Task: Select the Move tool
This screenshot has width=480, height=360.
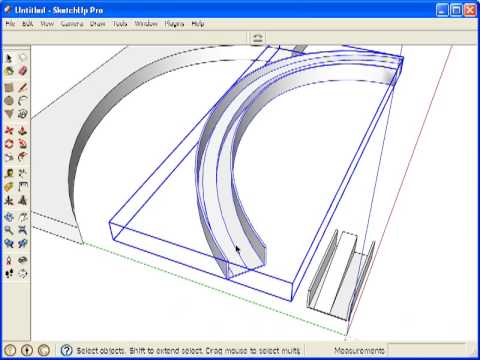Action: (x=9, y=130)
